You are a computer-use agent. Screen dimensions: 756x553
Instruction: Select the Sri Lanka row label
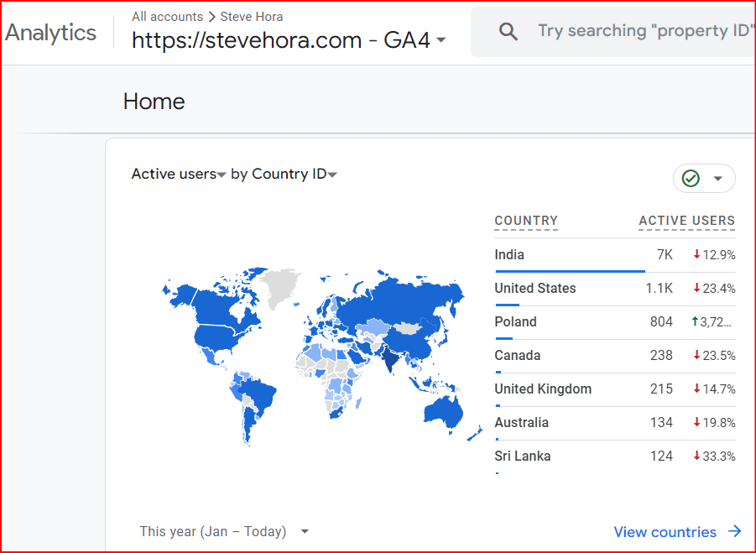click(523, 456)
